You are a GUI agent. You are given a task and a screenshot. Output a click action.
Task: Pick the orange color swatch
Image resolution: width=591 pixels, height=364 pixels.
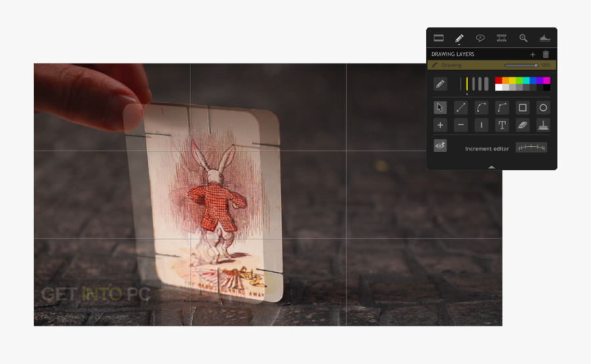tap(506, 80)
